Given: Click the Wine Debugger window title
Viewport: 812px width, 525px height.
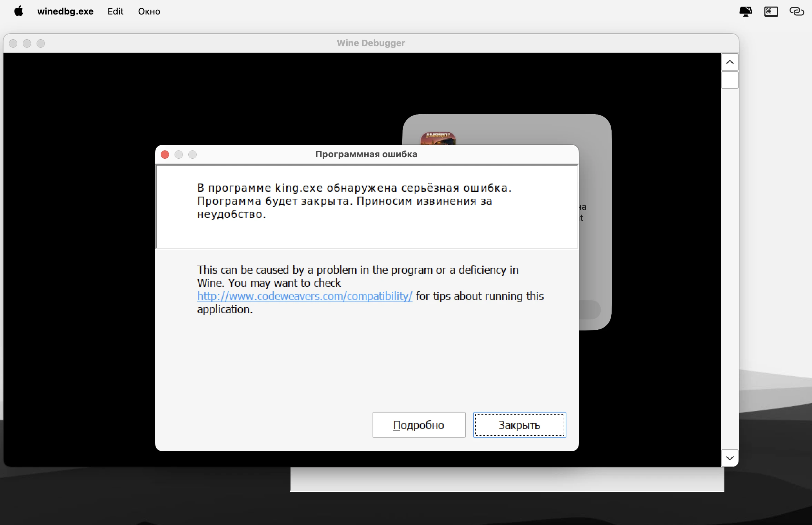Looking at the screenshot, I should point(371,43).
